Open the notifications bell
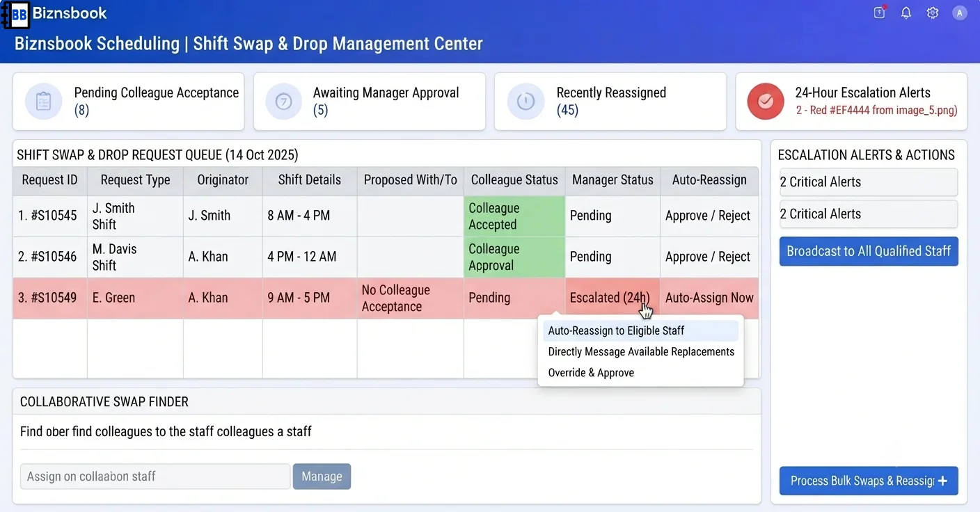Image resolution: width=980 pixels, height=512 pixels. pyautogui.click(x=906, y=13)
